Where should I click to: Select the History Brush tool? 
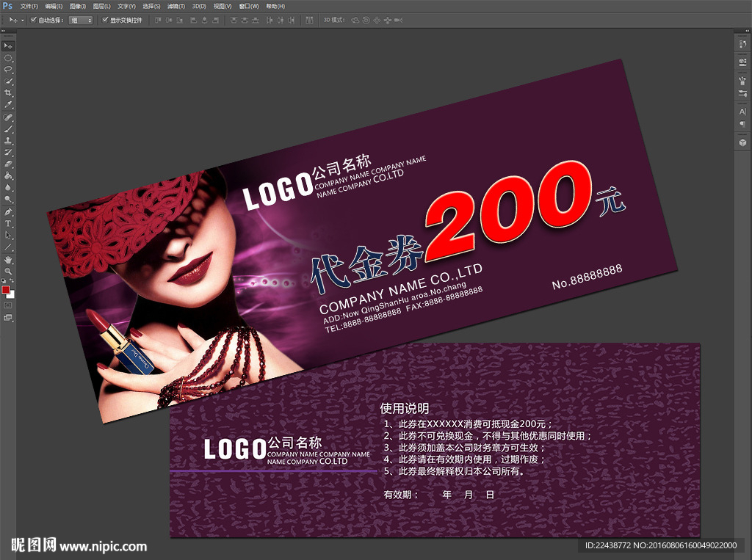[8, 153]
